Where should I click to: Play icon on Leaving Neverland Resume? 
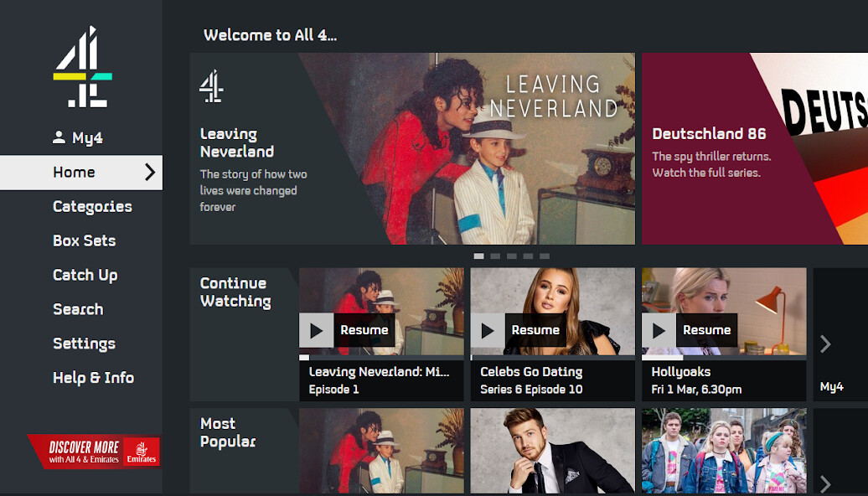tap(316, 330)
